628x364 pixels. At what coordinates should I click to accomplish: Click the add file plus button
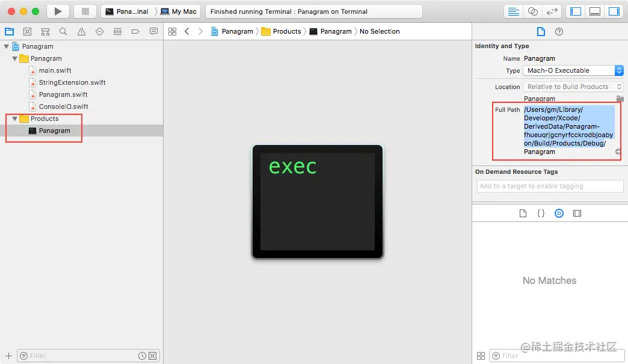pyautogui.click(x=8, y=356)
